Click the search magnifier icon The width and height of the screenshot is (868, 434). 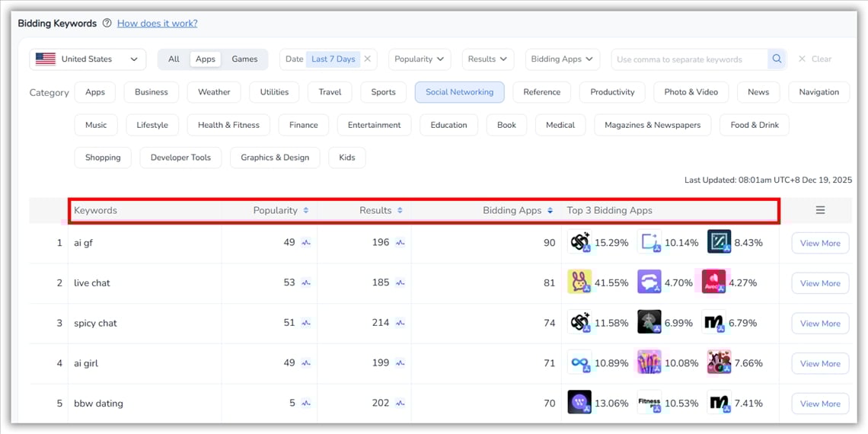click(777, 59)
